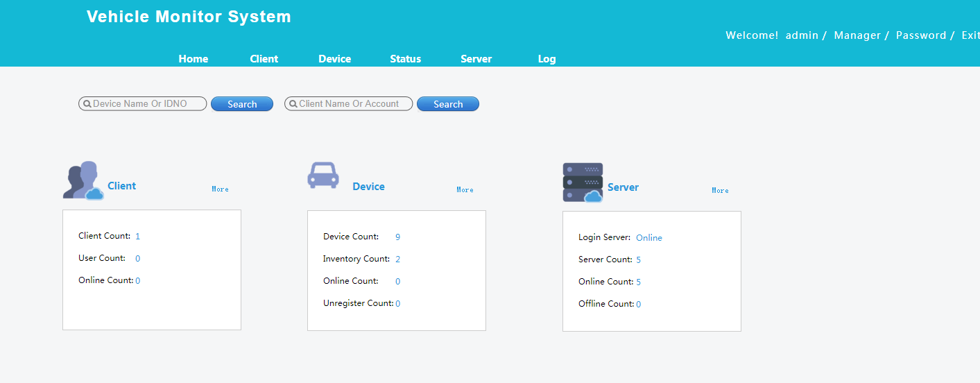The height and width of the screenshot is (383, 980).
Task: Click the Server Count value 5
Action: (639, 260)
